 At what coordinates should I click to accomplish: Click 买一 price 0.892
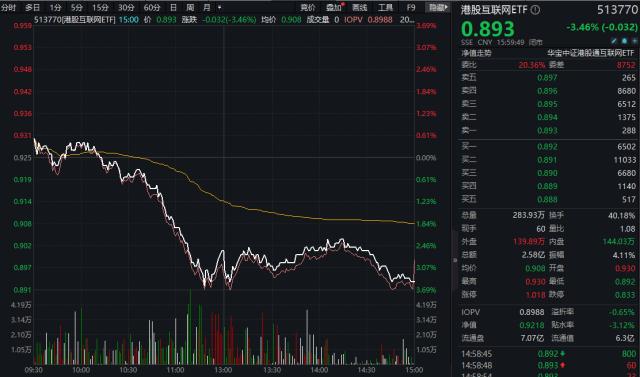pyautogui.click(x=547, y=147)
